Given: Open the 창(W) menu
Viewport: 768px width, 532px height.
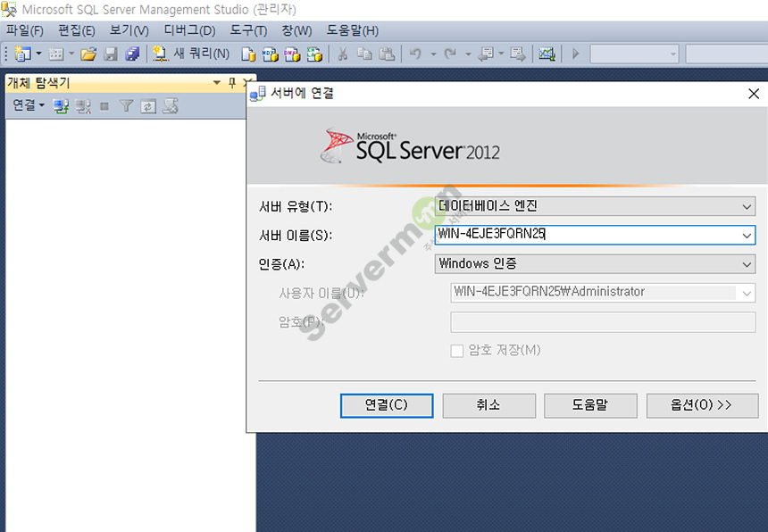Looking at the screenshot, I should 296,31.
